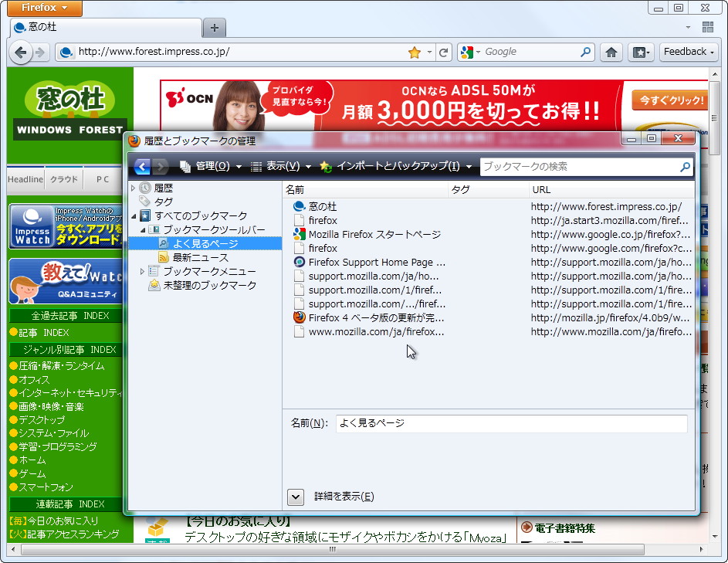Show details via 詳細を表示 expander
The image size is (728, 563).
tap(296, 497)
